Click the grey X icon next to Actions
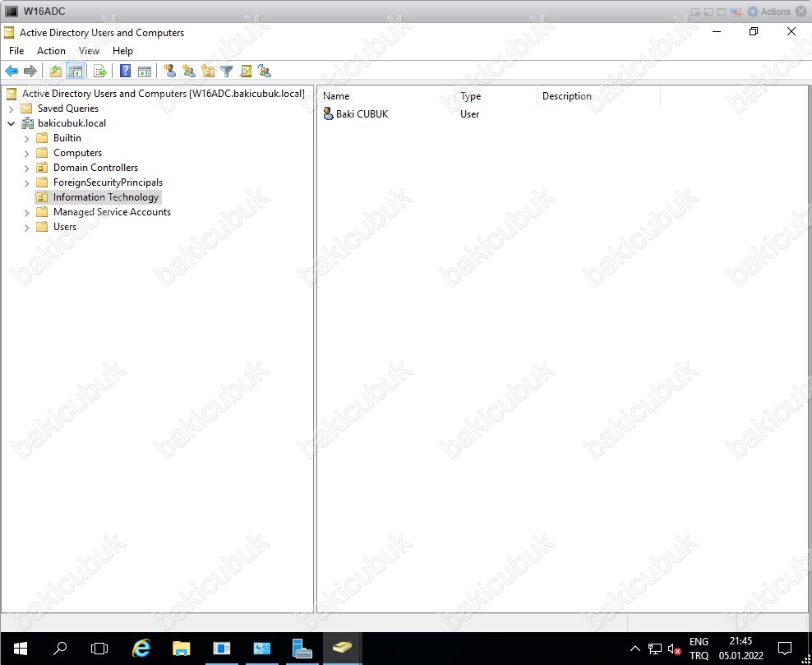This screenshot has width=812, height=665. pos(800,12)
